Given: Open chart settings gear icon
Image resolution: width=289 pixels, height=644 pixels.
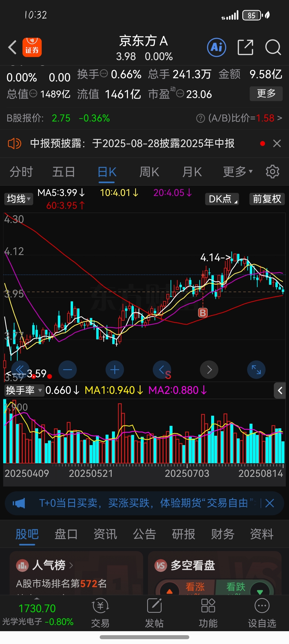Looking at the screenshot, I should coord(272,172).
